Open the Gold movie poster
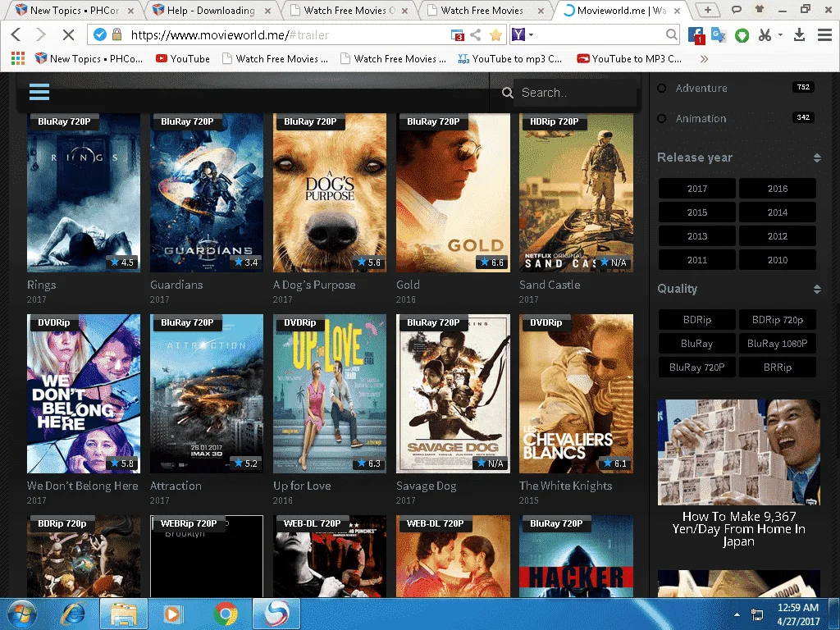840x630 pixels. pos(453,193)
